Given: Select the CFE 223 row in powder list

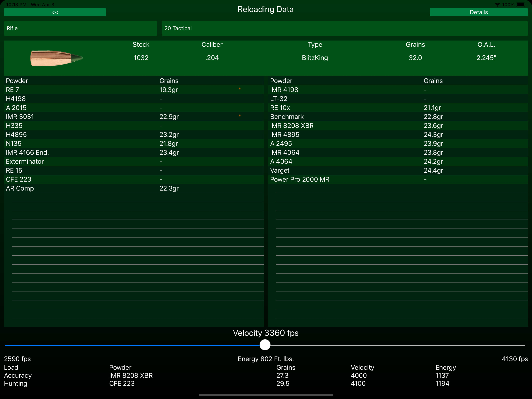Looking at the screenshot, I should (x=134, y=179).
